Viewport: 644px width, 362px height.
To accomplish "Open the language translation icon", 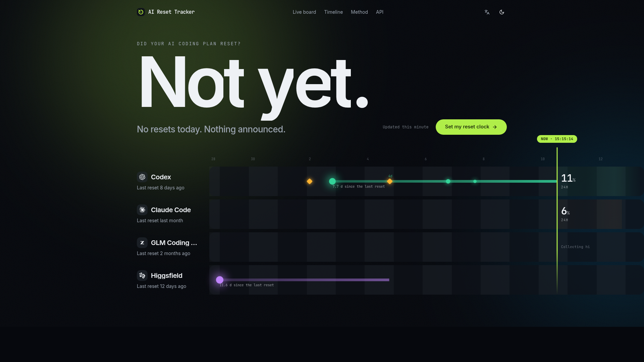I will tap(487, 12).
